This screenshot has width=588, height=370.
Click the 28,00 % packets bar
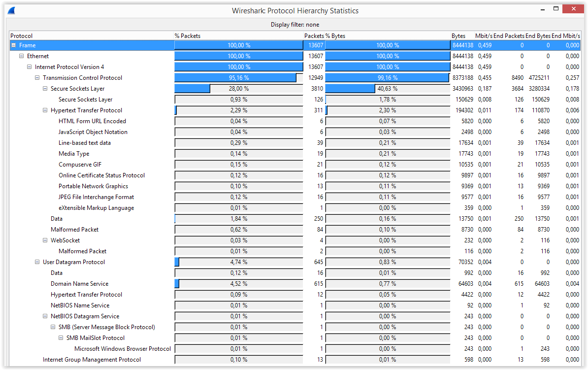239,89
